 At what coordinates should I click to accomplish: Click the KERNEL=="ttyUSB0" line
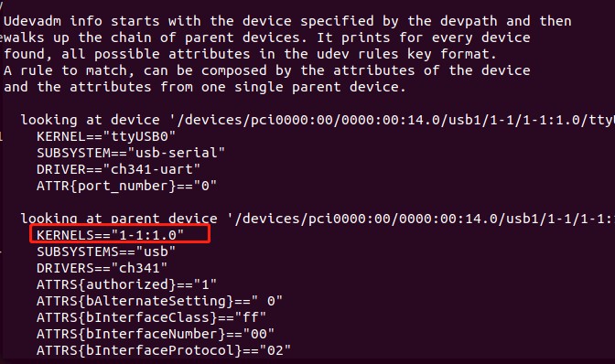[x=106, y=136]
